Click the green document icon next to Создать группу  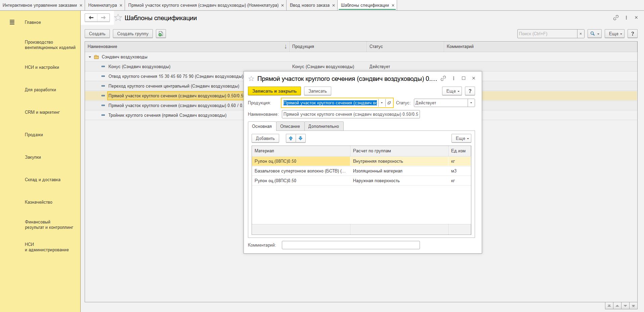161,34
